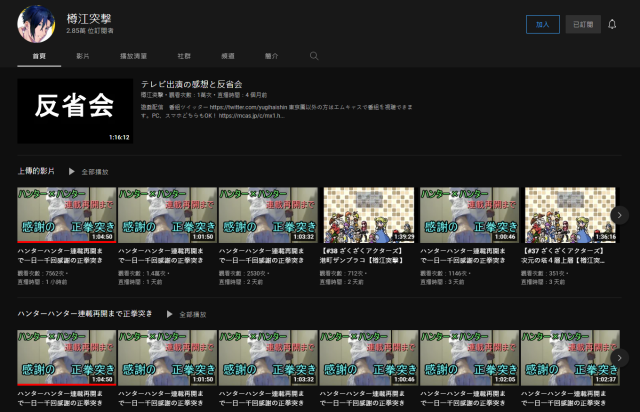
Task: Open the #38 ざくざくアクターズ video thumbnail
Action: (x=366, y=214)
